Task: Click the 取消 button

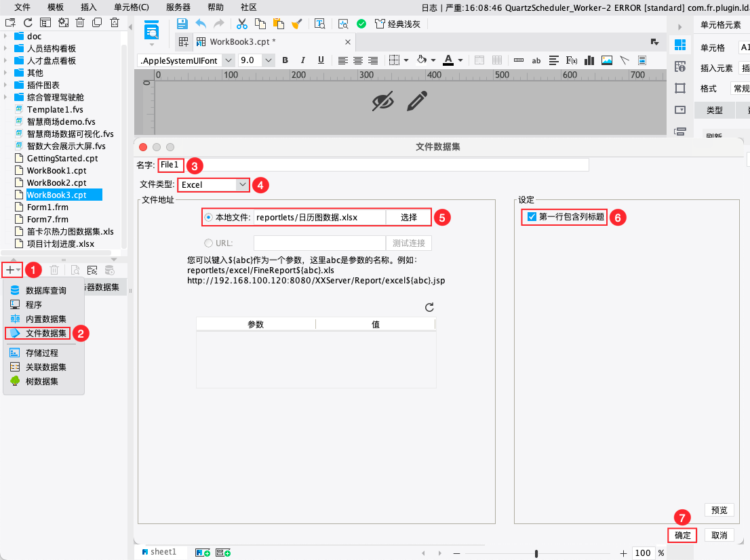Action: (719, 535)
